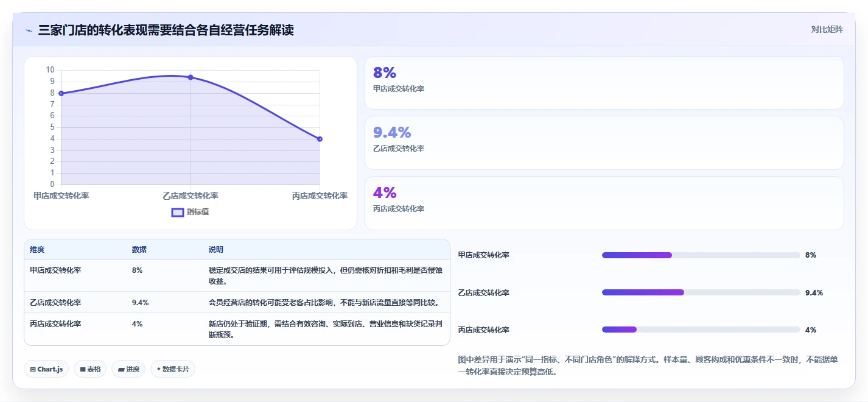Click the 9.4% table data cell
Screen dimensions: 868x402
(x=140, y=302)
